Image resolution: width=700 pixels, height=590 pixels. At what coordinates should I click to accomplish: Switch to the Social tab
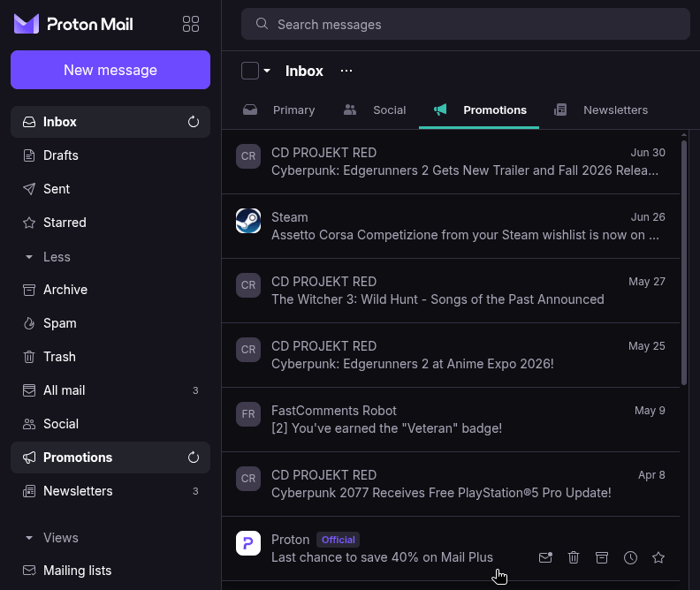(375, 110)
